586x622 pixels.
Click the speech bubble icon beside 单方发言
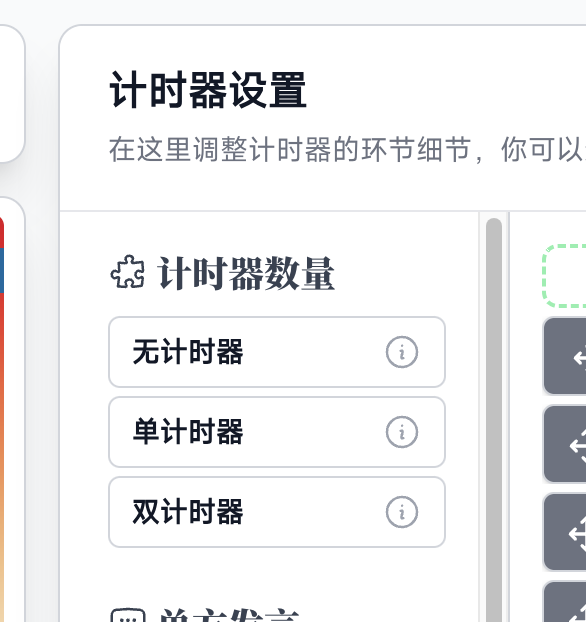(127, 615)
